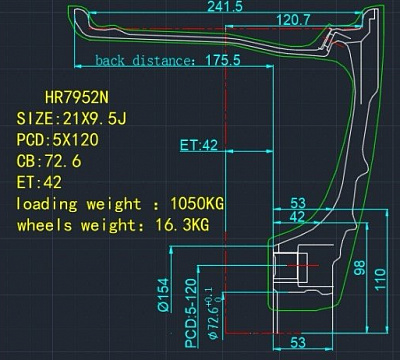Click the cyan '42' dimension below '53'
The height and width of the screenshot is (360, 400).
(297, 217)
